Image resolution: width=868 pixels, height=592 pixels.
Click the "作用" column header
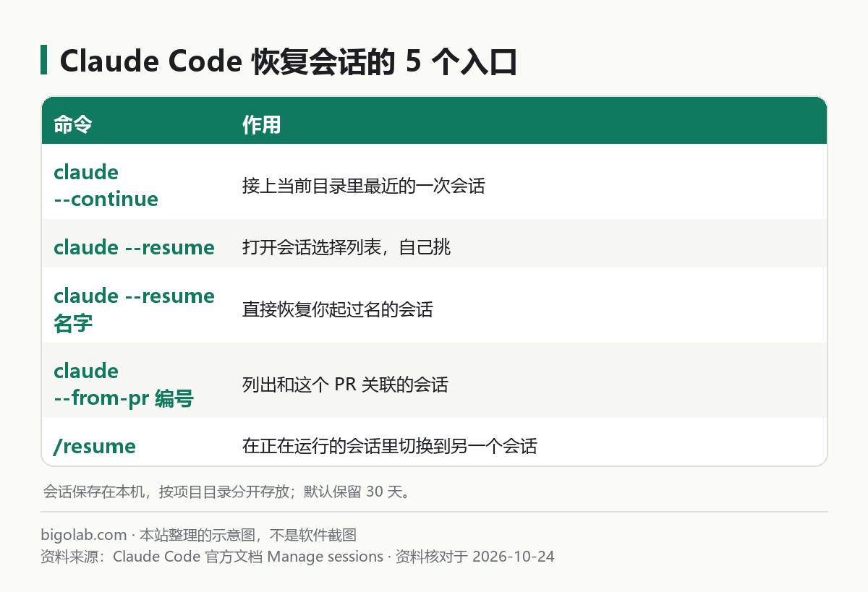click(x=261, y=125)
